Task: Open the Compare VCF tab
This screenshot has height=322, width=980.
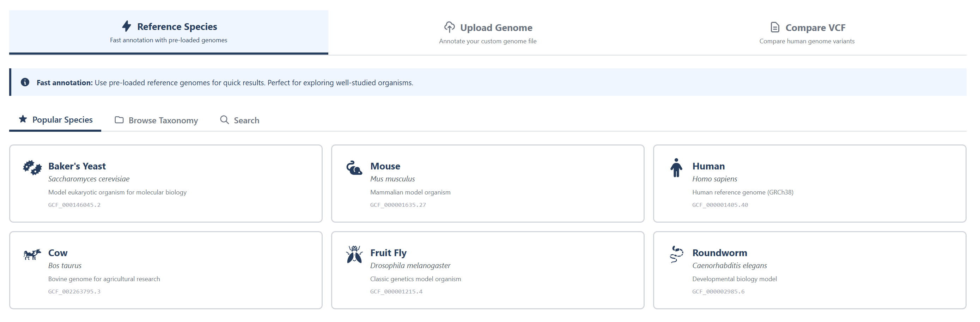Action: (806, 33)
